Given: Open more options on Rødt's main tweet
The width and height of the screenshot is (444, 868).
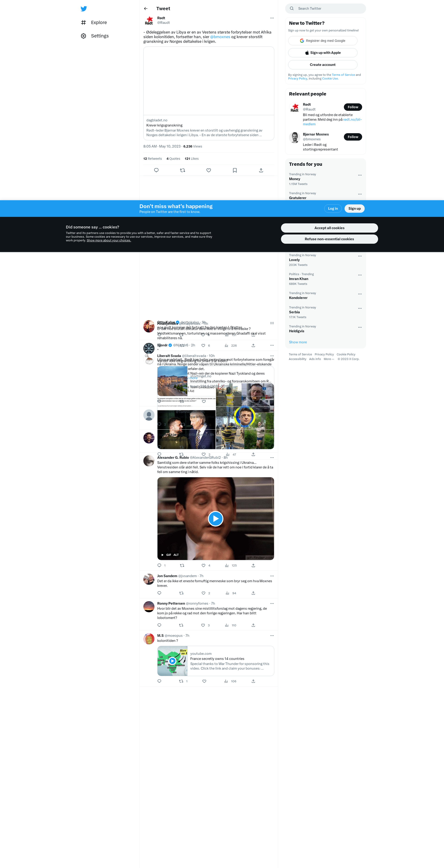Looking at the screenshot, I should (x=272, y=18).
